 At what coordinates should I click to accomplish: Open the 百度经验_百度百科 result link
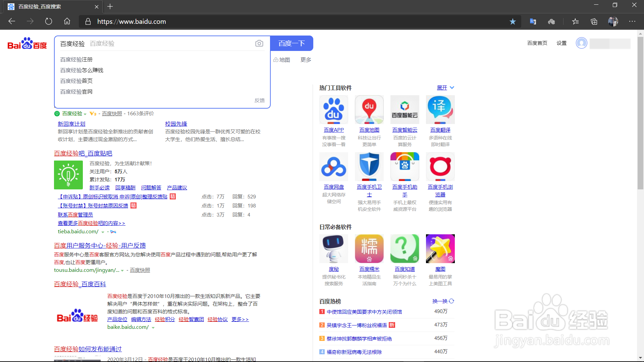tap(80, 284)
